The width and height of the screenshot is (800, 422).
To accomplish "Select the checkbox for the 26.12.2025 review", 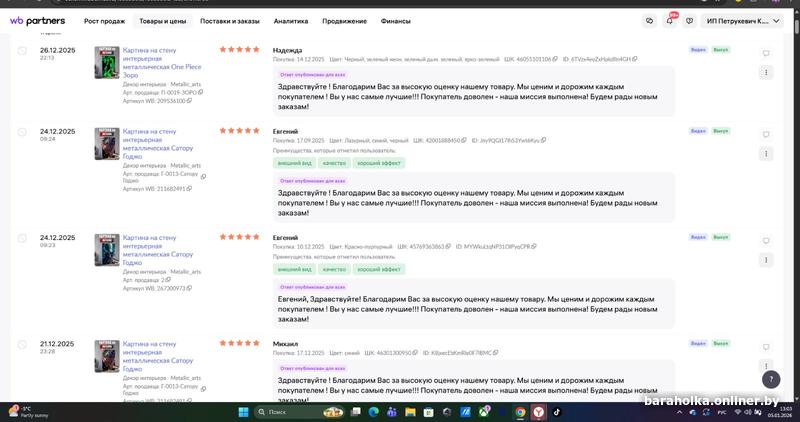I will (22, 51).
